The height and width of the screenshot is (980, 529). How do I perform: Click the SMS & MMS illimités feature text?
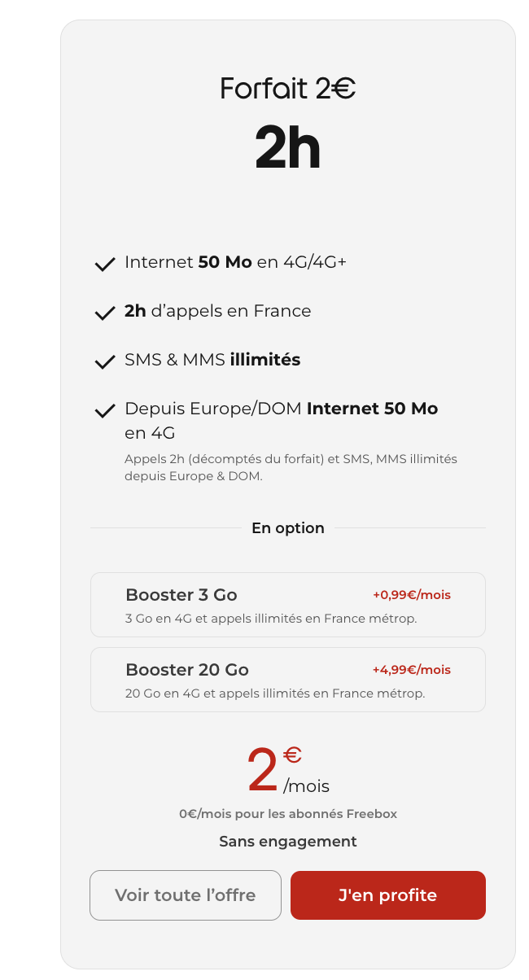pyautogui.click(x=212, y=360)
